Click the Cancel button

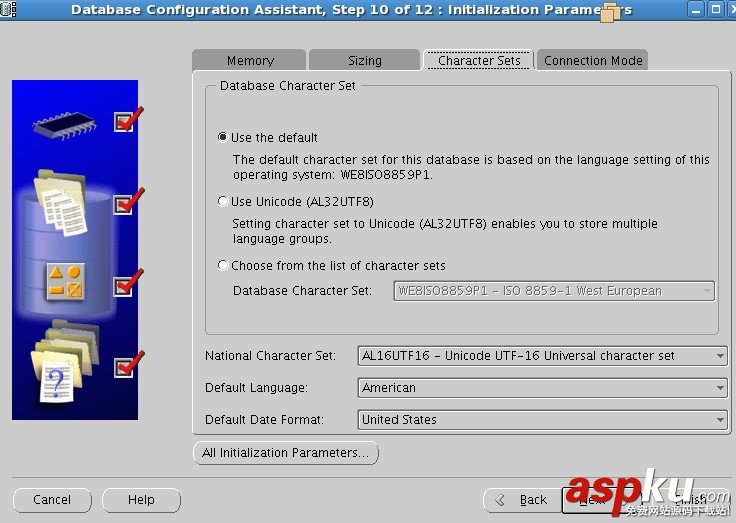point(52,500)
